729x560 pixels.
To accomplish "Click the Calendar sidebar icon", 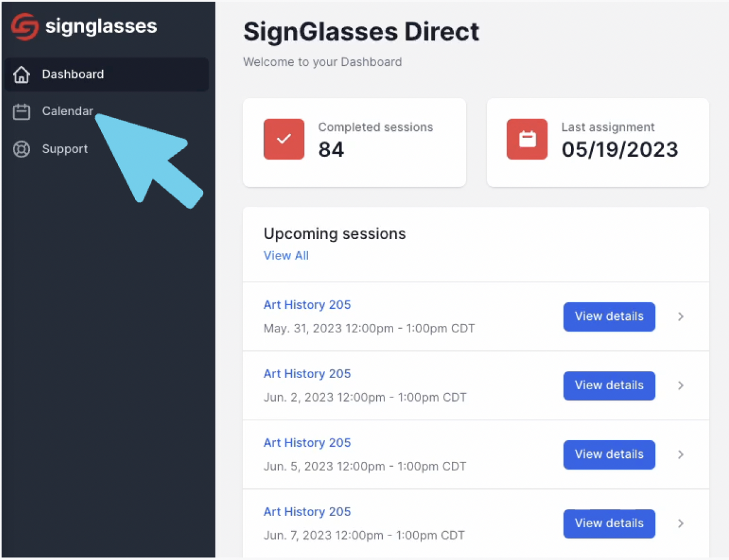I will [22, 112].
